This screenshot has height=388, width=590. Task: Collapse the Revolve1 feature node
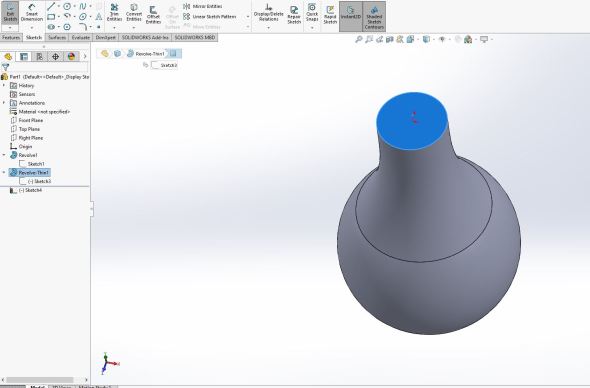tap(4, 155)
